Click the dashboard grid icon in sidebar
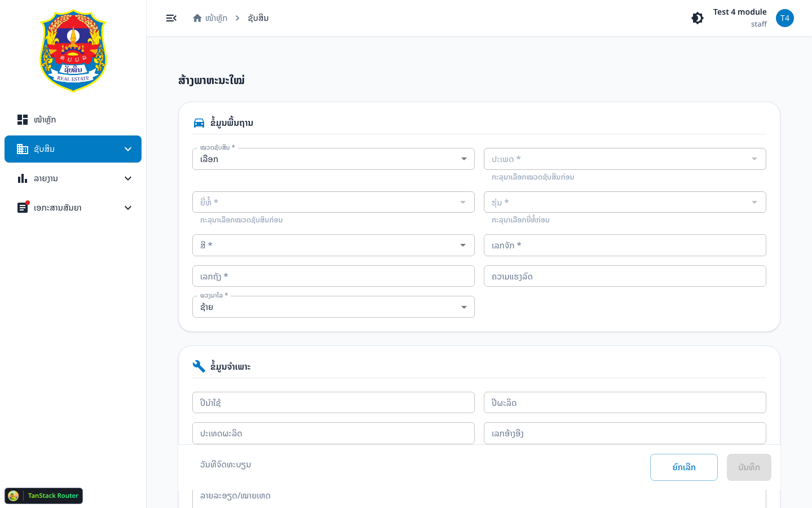812x508 pixels. tap(23, 120)
